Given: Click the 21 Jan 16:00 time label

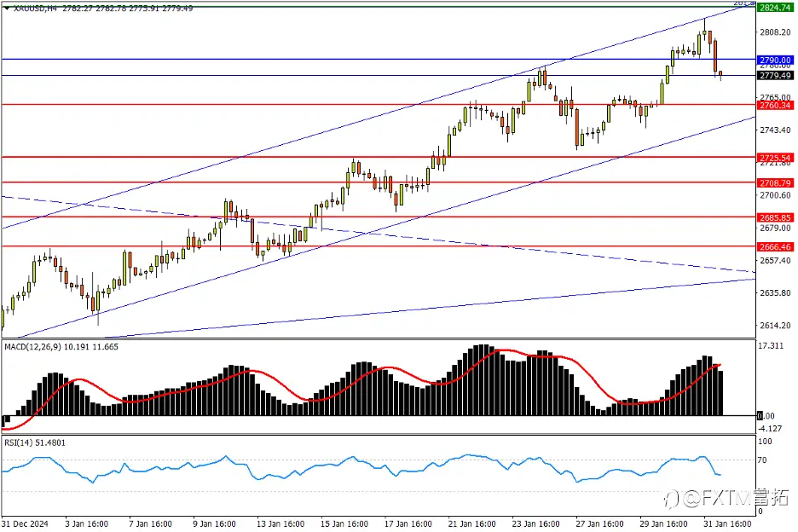Looking at the screenshot, I should [471, 523].
